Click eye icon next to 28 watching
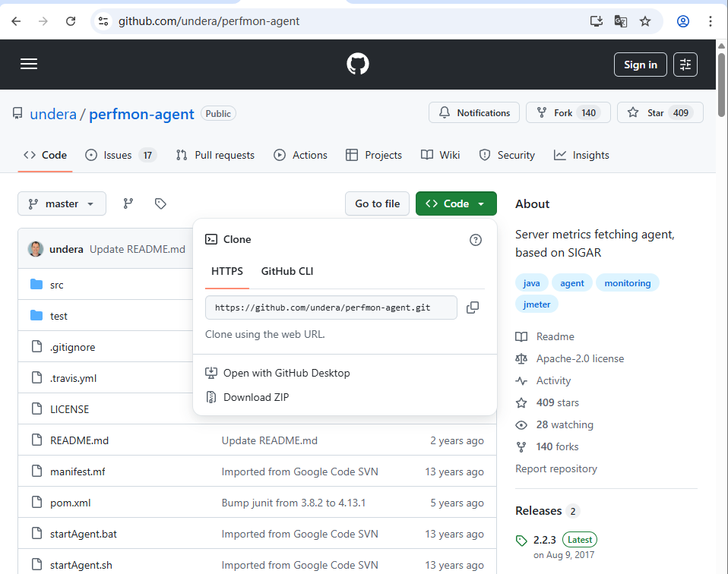This screenshot has width=728, height=574. tap(521, 425)
